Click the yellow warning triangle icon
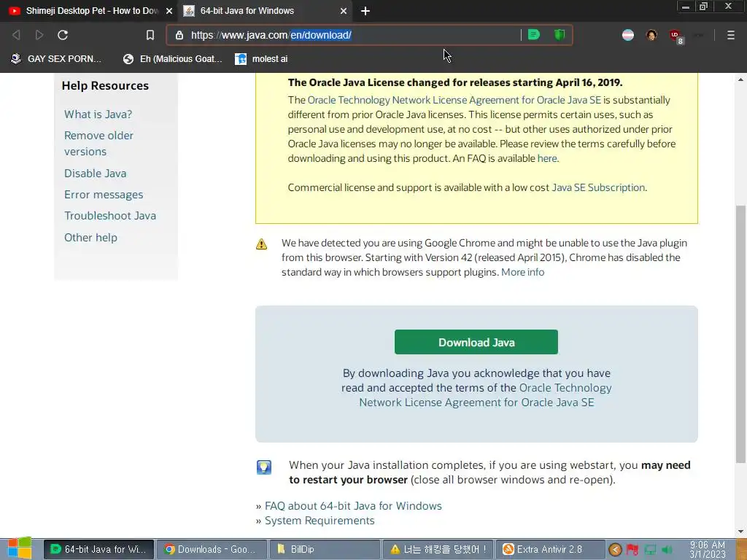Screen dimensions: 747x560 click(262, 244)
